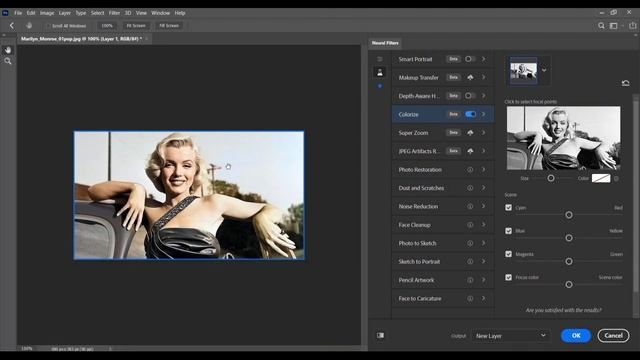Click the 100% zoom button
The width and height of the screenshot is (640, 360).
pos(107,26)
